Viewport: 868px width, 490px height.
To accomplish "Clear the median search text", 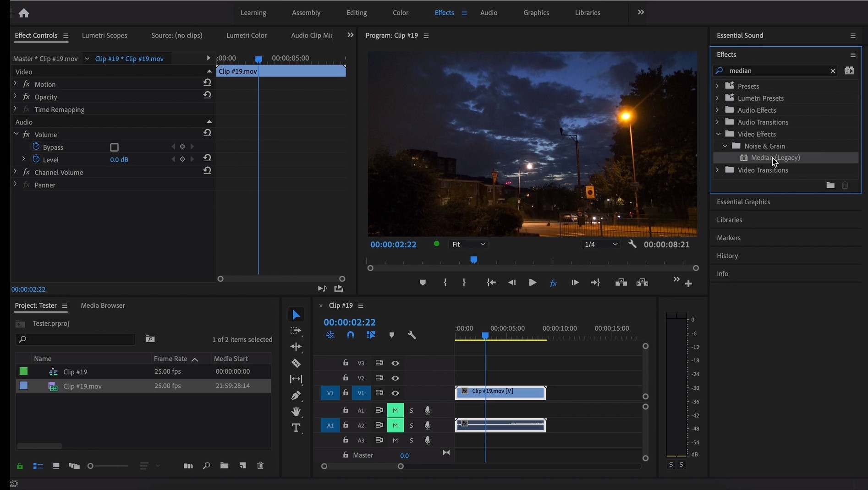I will pos(833,71).
